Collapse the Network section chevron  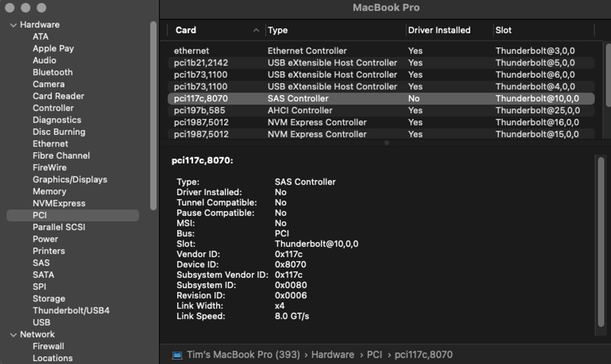13,335
